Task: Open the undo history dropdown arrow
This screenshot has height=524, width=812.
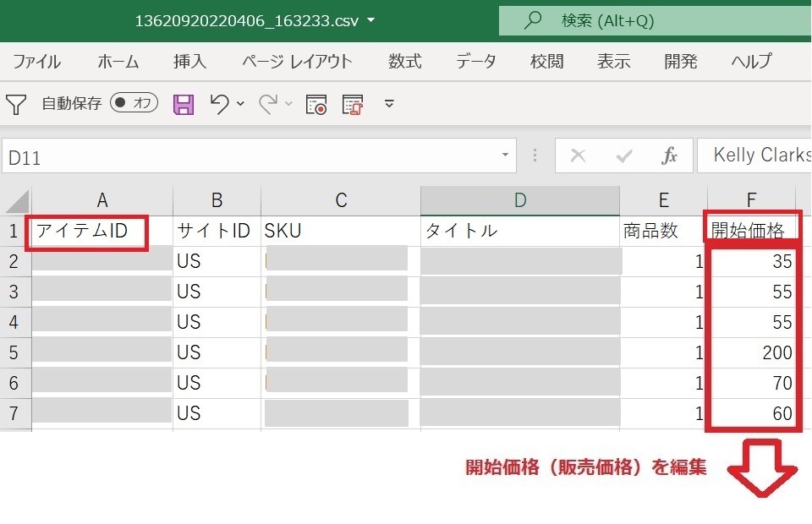Action: pyautogui.click(x=240, y=104)
